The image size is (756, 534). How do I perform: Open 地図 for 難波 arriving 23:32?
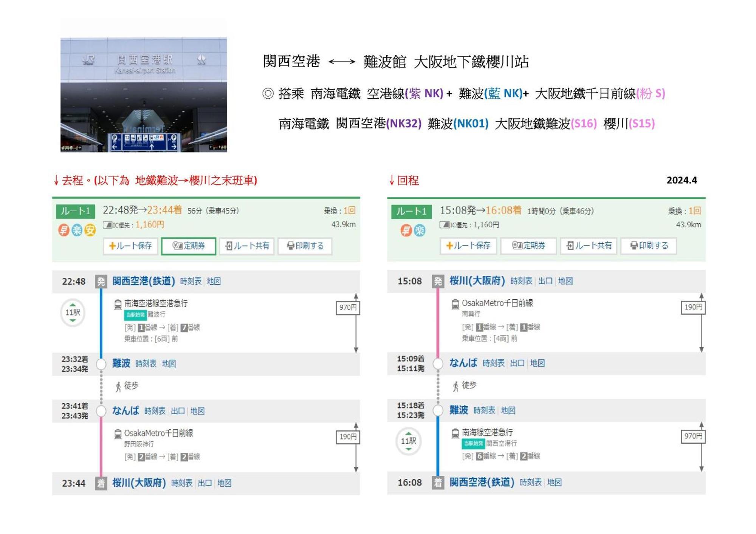[169, 364]
